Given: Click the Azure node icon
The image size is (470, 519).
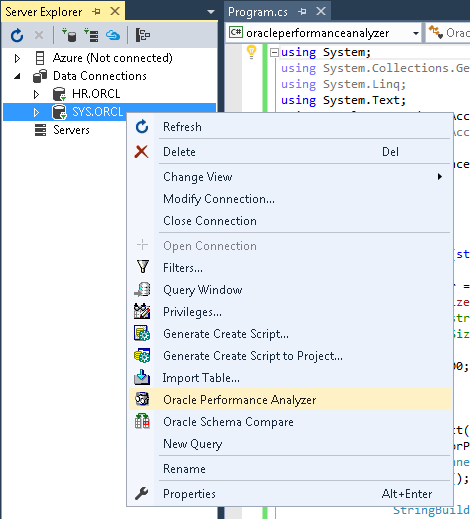Looking at the screenshot, I should pyautogui.click(x=40, y=58).
